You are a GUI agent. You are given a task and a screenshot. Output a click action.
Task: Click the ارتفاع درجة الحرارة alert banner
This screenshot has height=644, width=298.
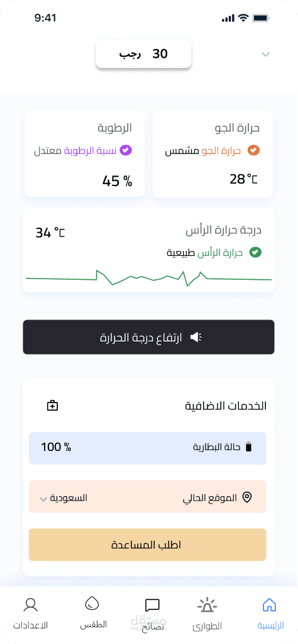coord(148,337)
